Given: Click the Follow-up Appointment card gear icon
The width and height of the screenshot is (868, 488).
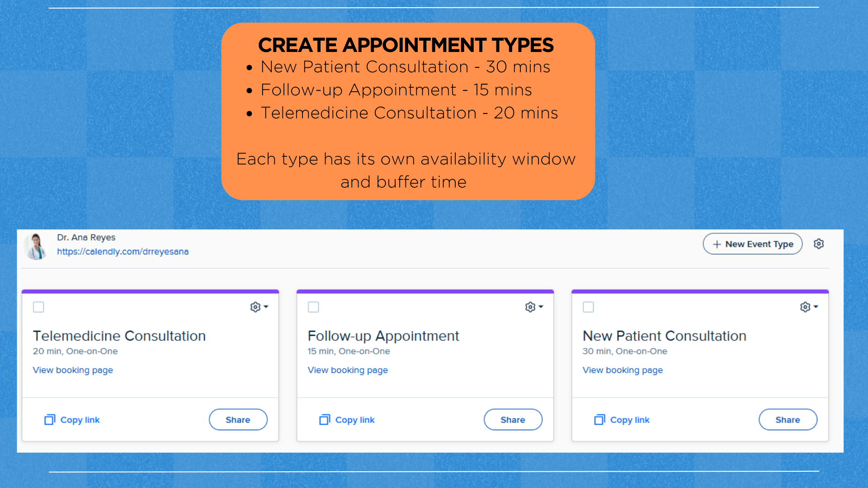Looking at the screenshot, I should click(x=530, y=307).
